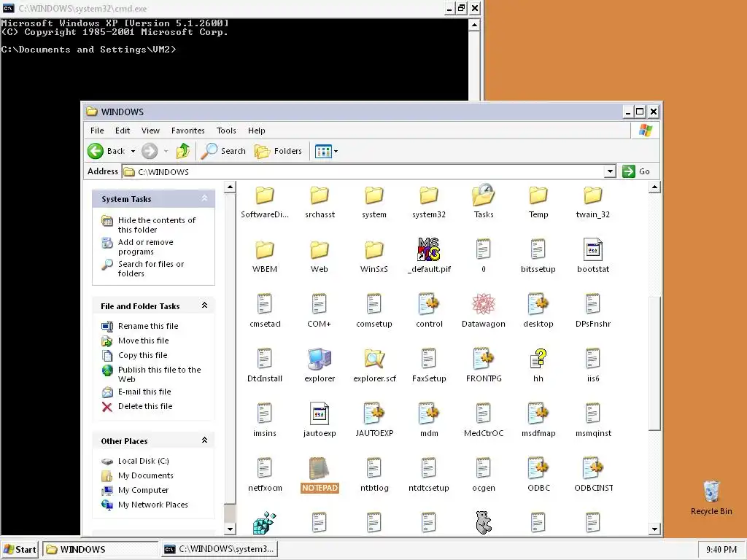The image size is (747, 560).
Task: Select the _default.pif icon
Action: (429, 249)
